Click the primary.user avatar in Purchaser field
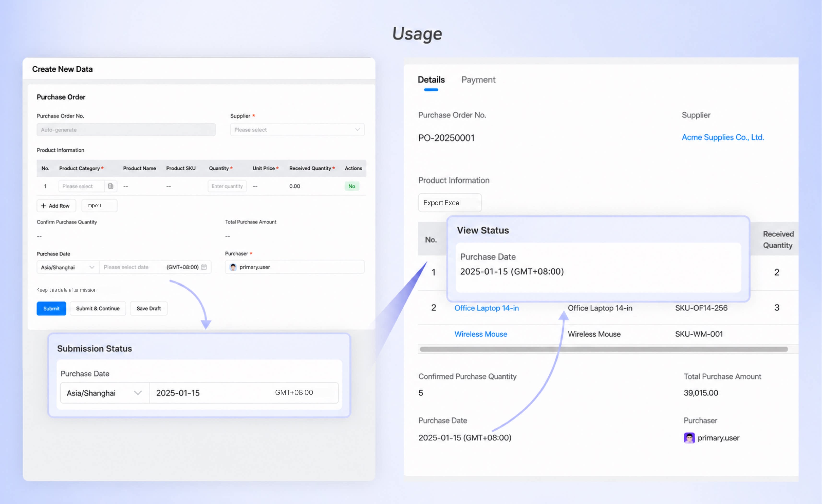This screenshot has width=822, height=504. (233, 267)
